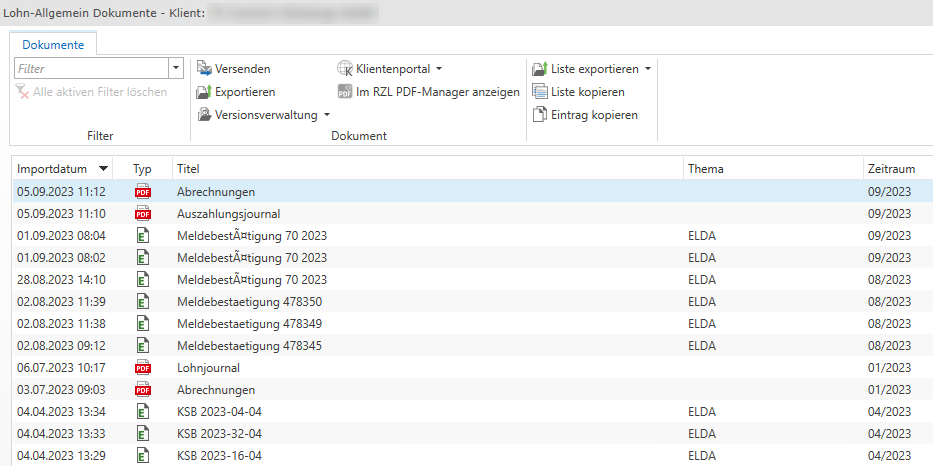Click the Eintrag kopieren icon
The width and height of the screenshot is (933, 466).
pyautogui.click(x=540, y=115)
